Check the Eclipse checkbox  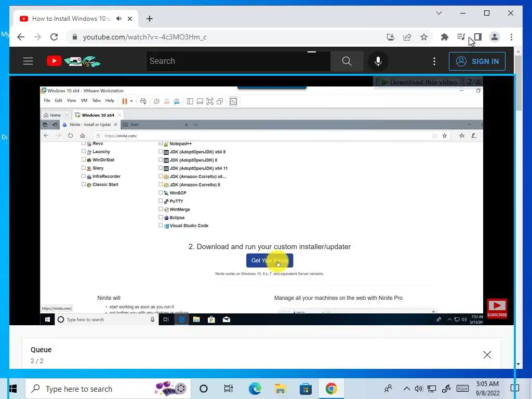pyautogui.click(x=161, y=217)
